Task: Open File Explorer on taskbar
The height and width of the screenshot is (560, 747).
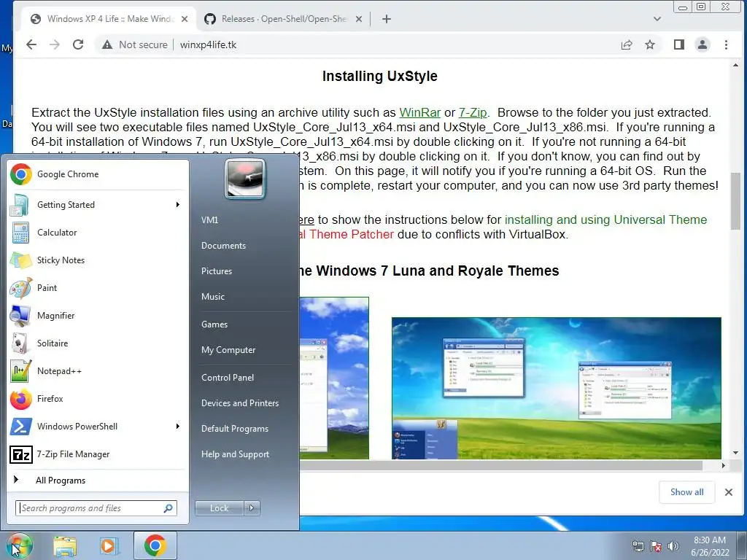Action: [65, 545]
